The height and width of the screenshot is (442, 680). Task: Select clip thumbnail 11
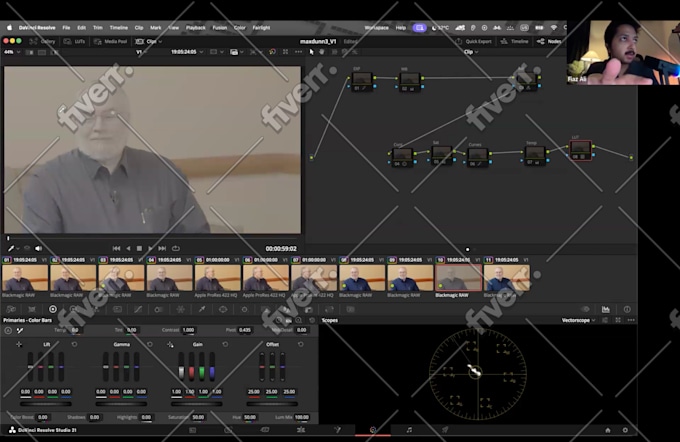point(507,278)
